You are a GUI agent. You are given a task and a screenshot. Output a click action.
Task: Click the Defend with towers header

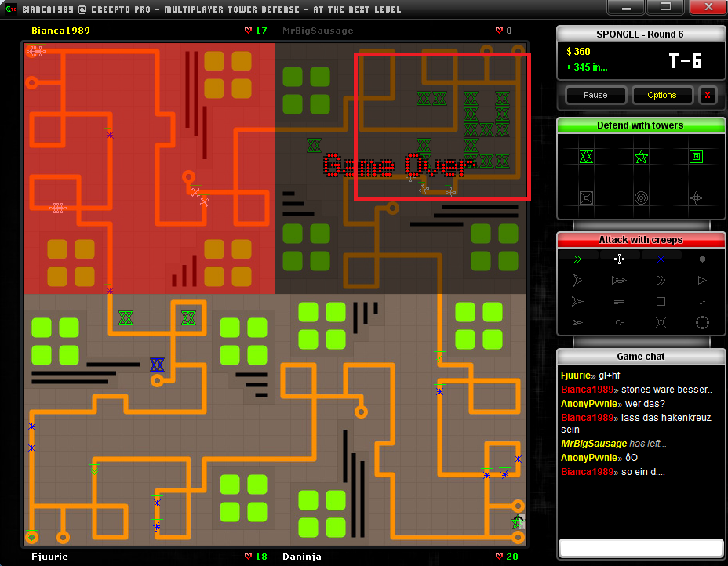pyautogui.click(x=640, y=125)
